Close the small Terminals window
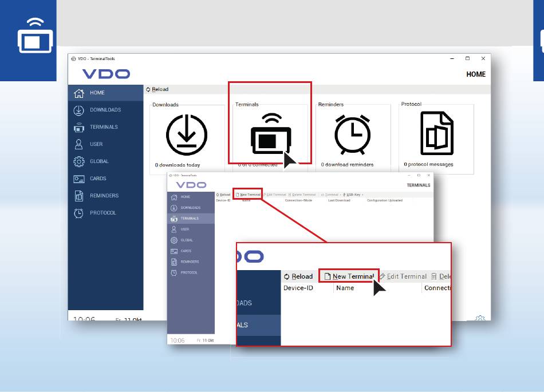Viewport: 544px width, 392px height. 428,175
